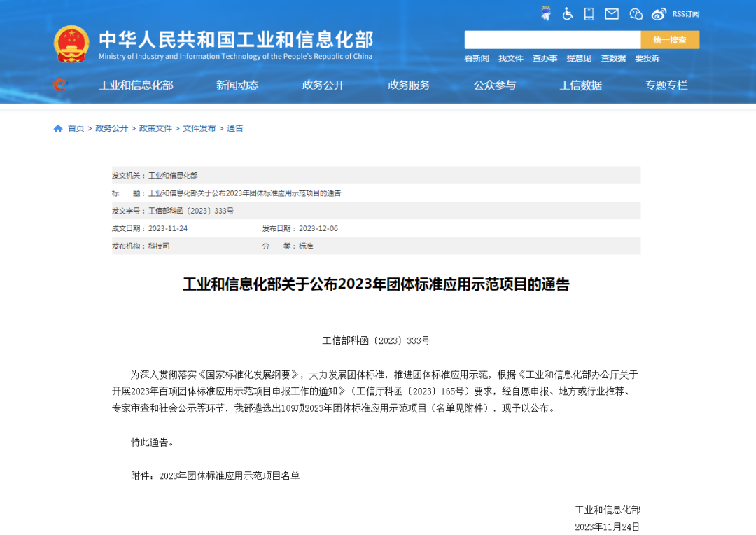Subscribe via the RSS订阅 link
Screen dimensions: 756x535
pos(685,14)
